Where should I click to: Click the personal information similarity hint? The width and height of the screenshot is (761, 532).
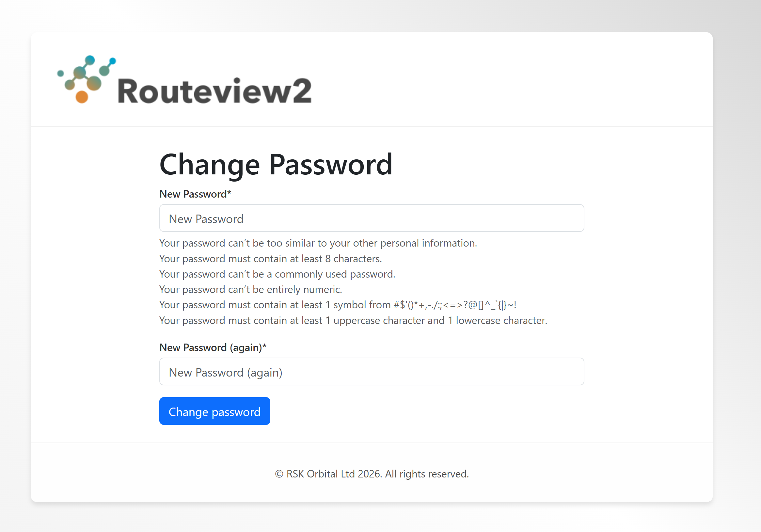[x=318, y=243]
